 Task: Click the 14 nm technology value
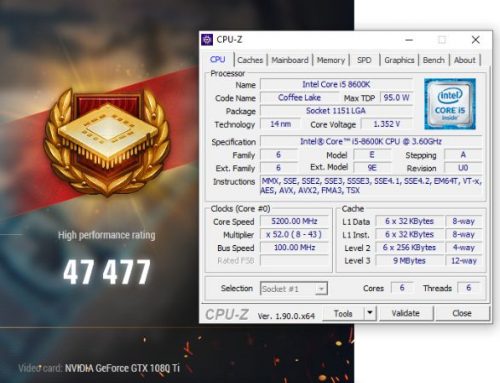tap(280, 124)
